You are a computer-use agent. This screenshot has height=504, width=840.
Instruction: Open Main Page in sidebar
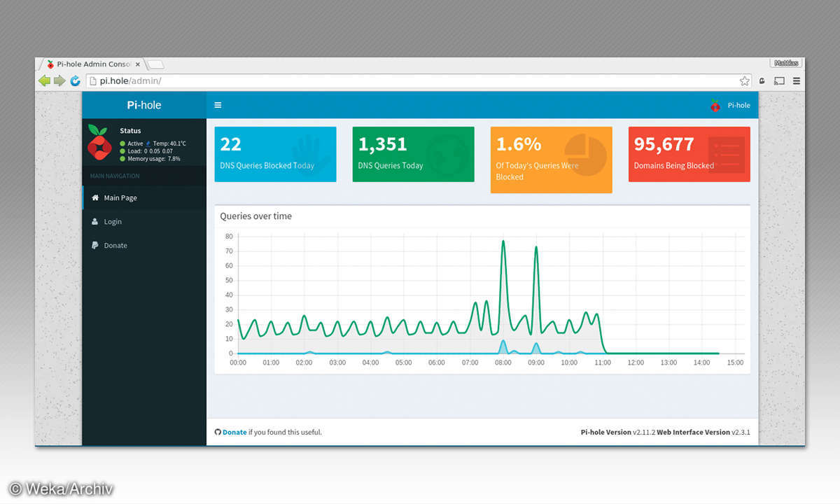click(144, 197)
